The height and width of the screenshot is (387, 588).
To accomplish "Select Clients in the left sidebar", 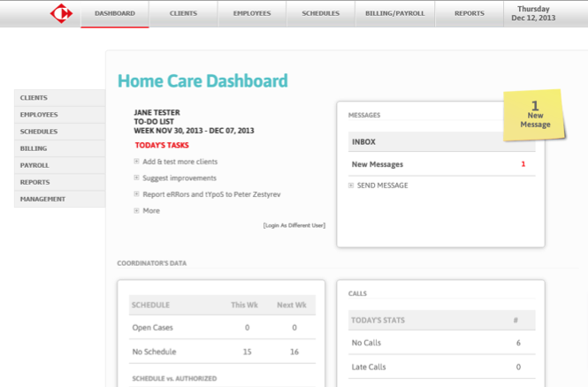I will (60, 98).
